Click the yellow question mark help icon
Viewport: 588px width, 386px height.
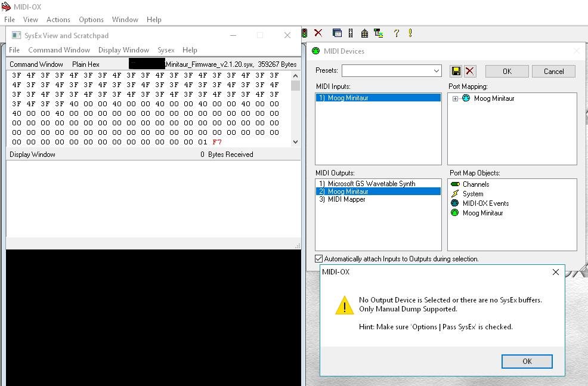point(396,33)
